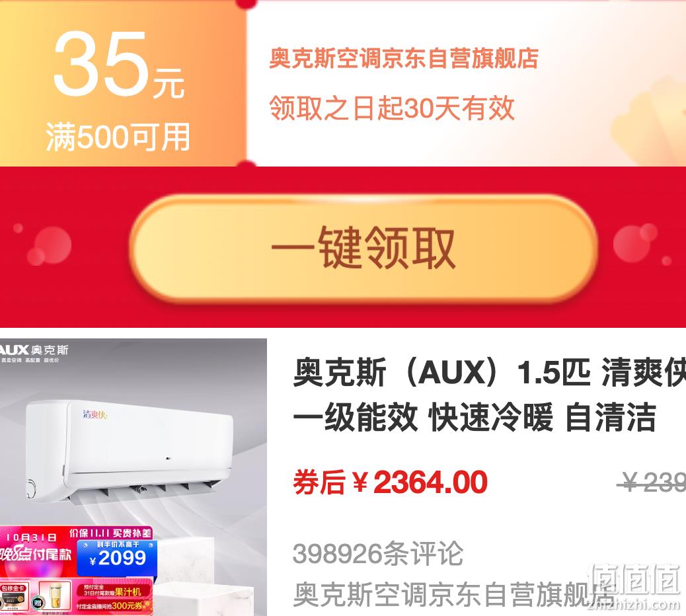This screenshot has width=686, height=616.
Task: Open 奥克斯空调京东自营旗舰店 on the coupon
Action: pos(403,59)
